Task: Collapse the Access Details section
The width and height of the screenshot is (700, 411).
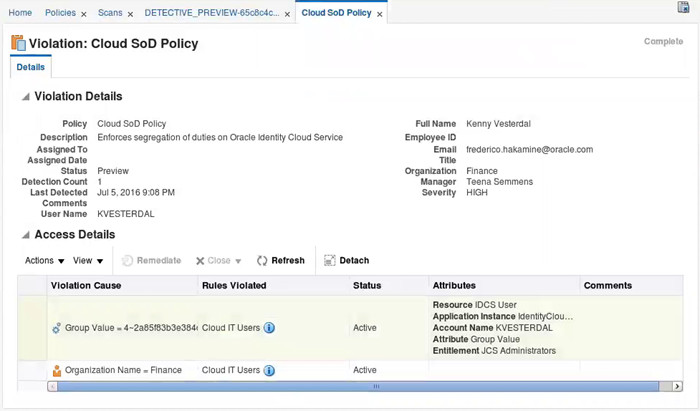Action: pyautogui.click(x=26, y=235)
